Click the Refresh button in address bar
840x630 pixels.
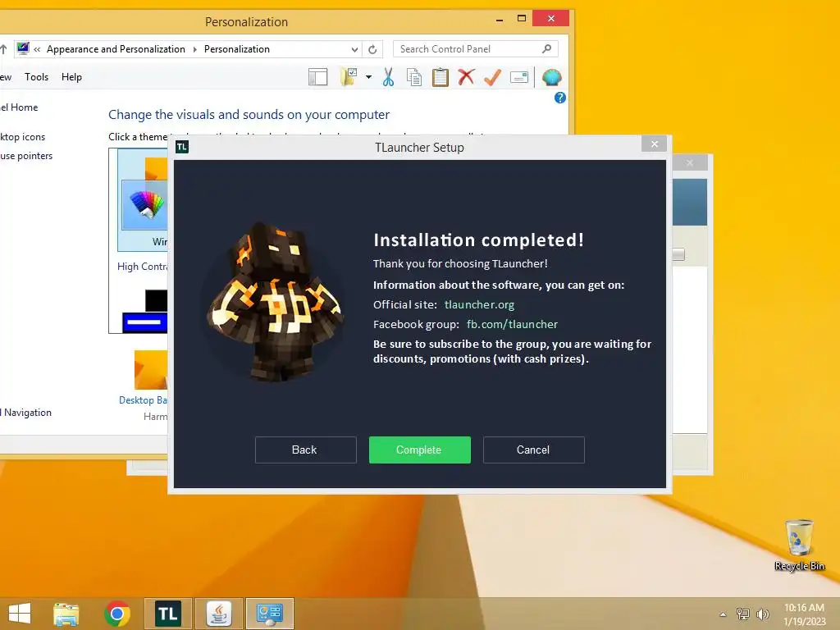tap(372, 49)
